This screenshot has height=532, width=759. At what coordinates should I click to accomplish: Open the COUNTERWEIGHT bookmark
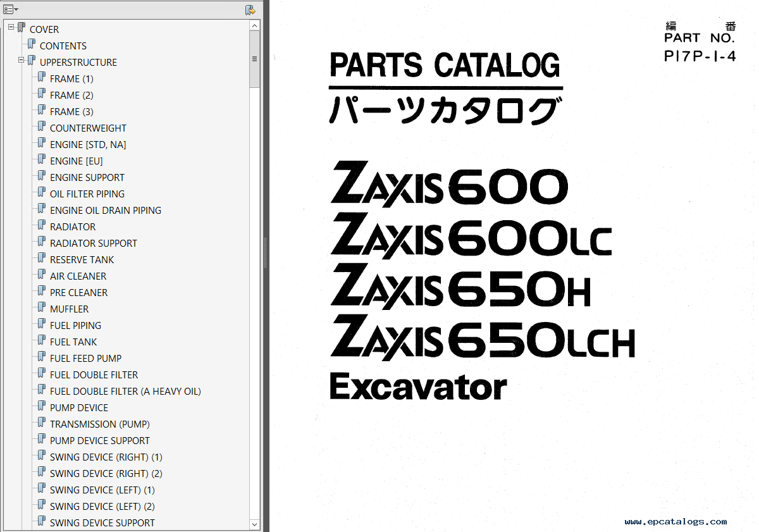pyautogui.click(x=88, y=128)
